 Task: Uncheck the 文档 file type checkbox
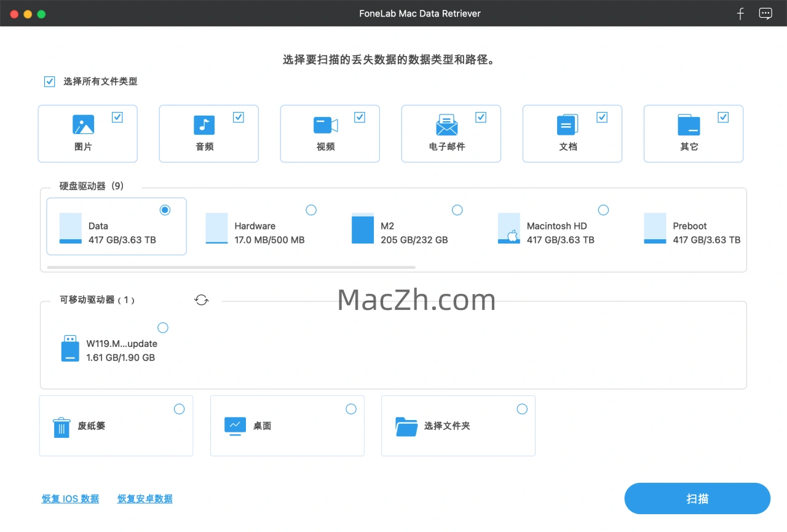[x=602, y=117]
